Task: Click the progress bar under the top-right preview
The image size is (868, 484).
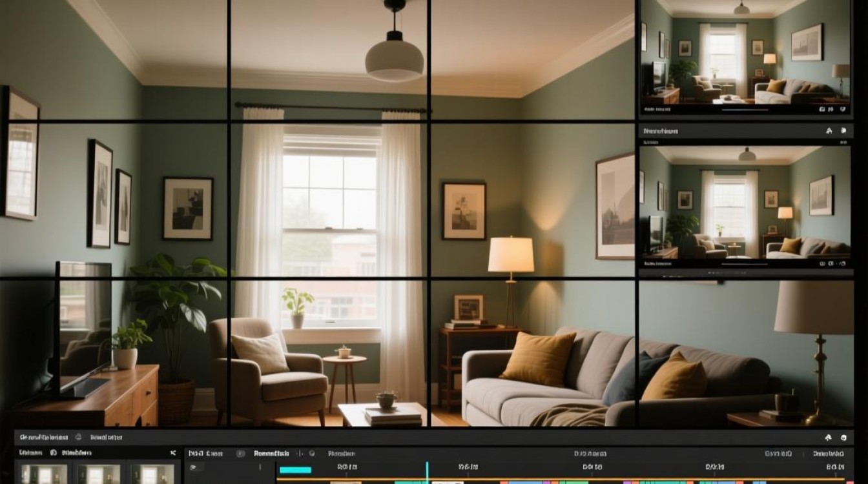Action: click(745, 110)
